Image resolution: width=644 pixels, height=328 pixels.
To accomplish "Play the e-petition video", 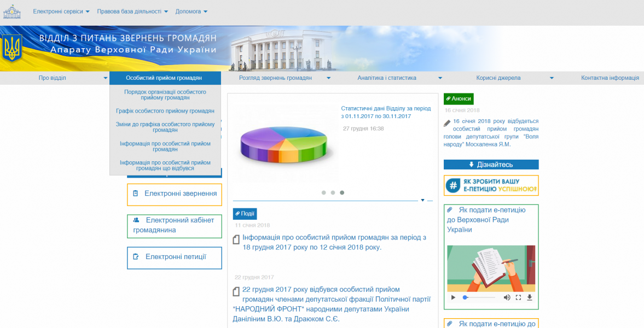I will tap(454, 297).
